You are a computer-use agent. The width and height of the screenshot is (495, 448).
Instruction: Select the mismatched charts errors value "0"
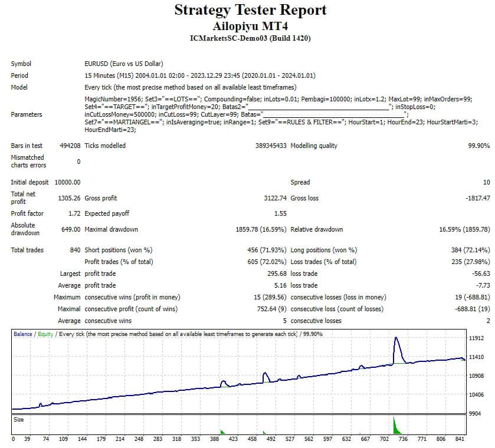pyautogui.click(x=78, y=162)
